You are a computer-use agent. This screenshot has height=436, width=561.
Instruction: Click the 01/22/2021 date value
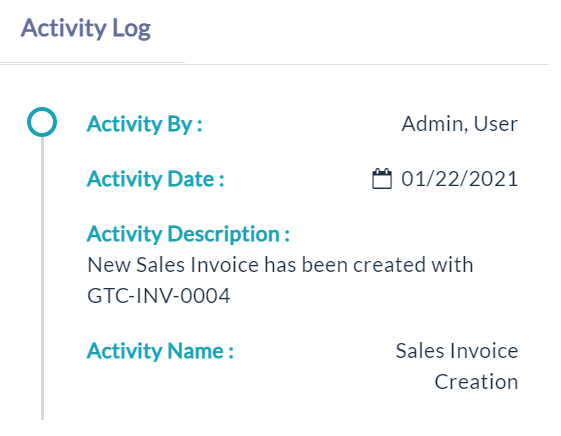pos(460,179)
